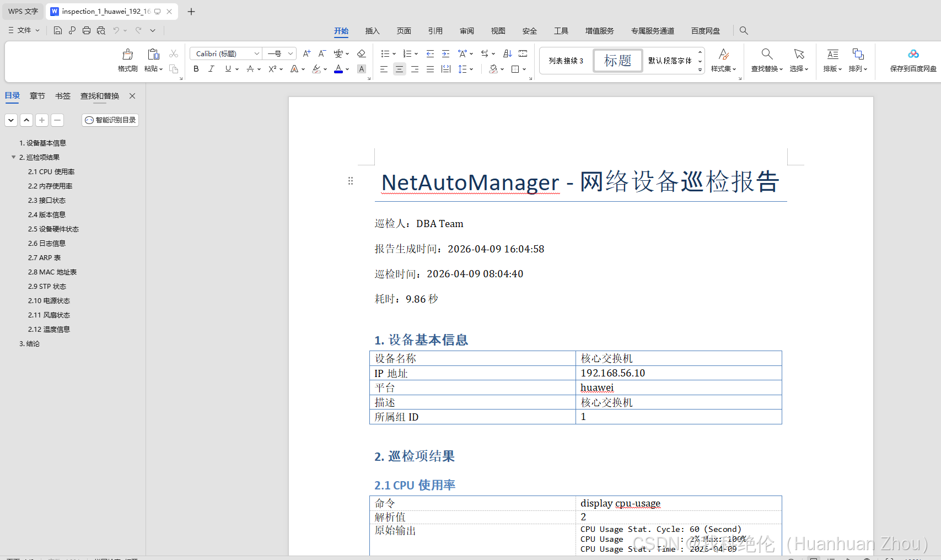
Task: Click the 智能识别目录 button
Action: coord(110,120)
